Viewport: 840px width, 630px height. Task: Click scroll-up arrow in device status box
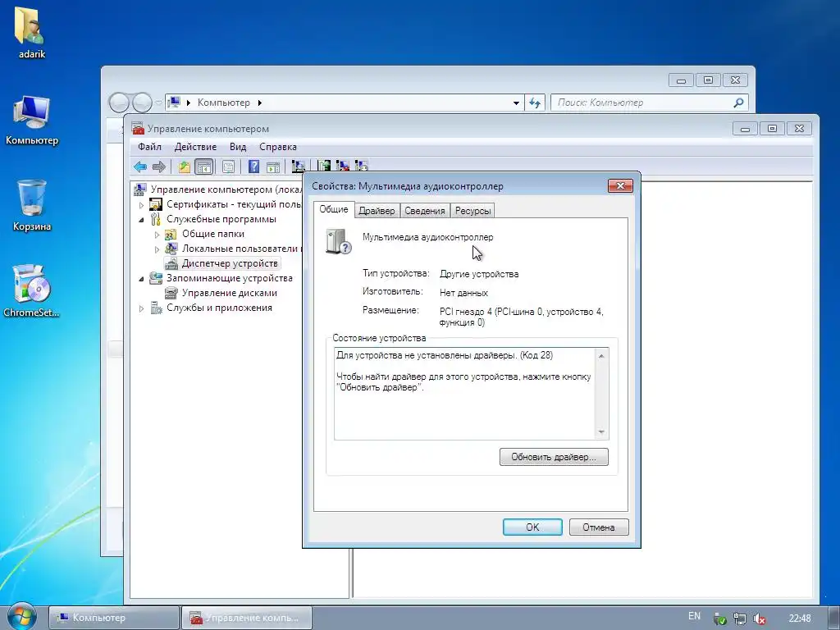pyautogui.click(x=601, y=356)
